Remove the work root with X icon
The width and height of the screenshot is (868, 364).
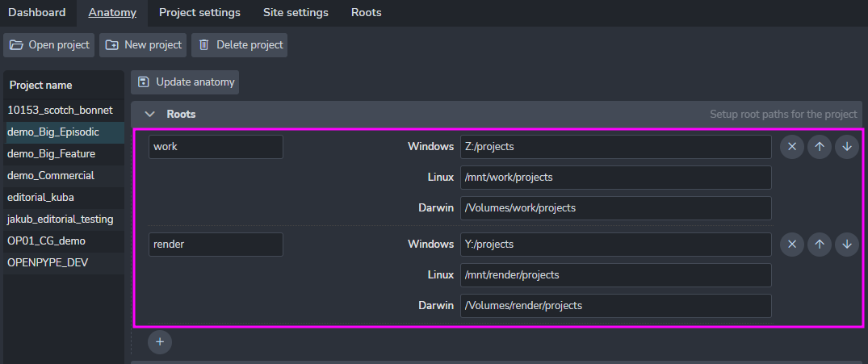click(x=791, y=147)
